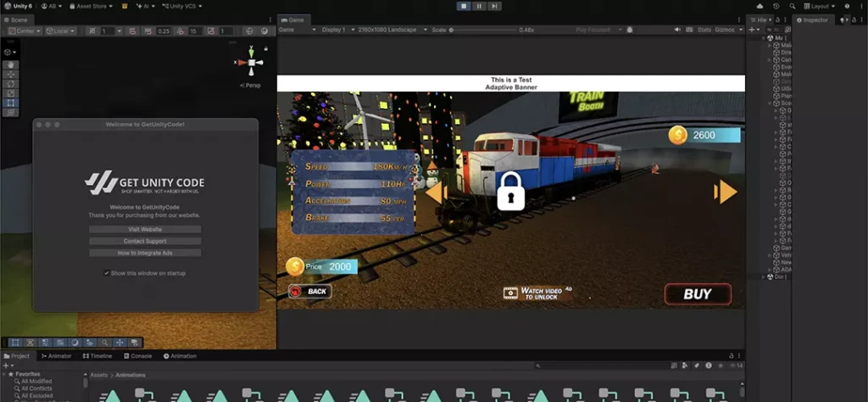Open the global Search magnifier icon
The width and height of the screenshot is (868, 402).
(x=793, y=6)
